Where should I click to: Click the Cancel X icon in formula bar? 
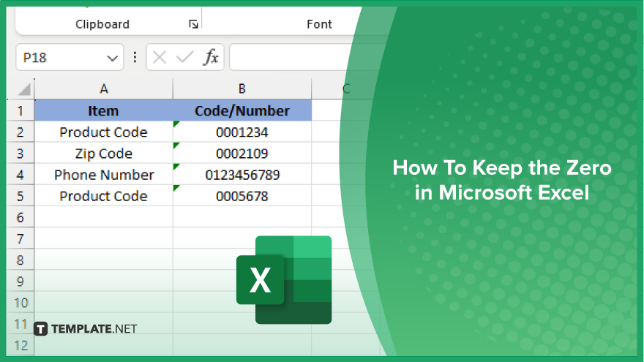[160, 58]
